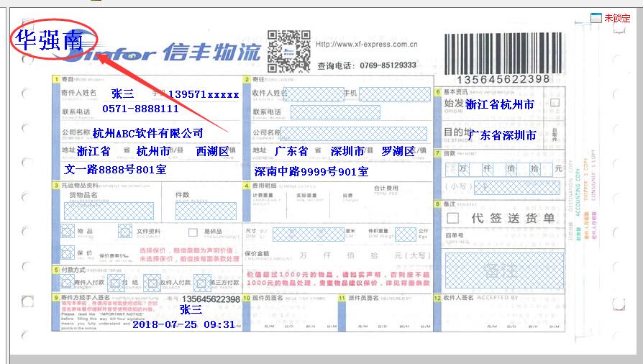
Task: Select the 华强南 text field
Action: (x=49, y=40)
